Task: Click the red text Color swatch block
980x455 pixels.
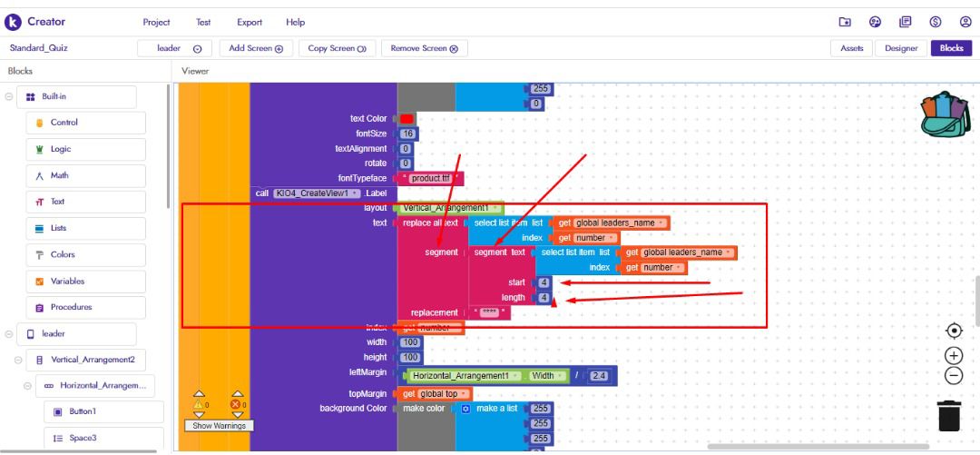Action: click(407, 119)
